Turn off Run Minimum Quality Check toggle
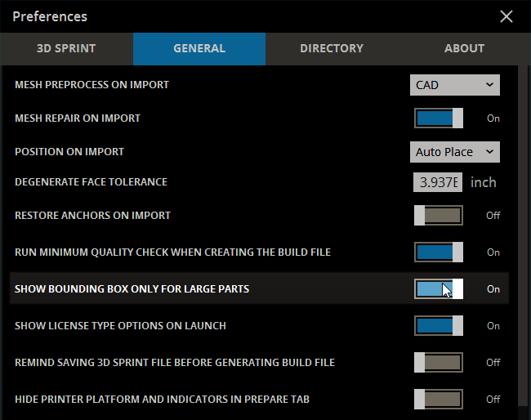Screen dimensions: 531x420 (439, 252)
